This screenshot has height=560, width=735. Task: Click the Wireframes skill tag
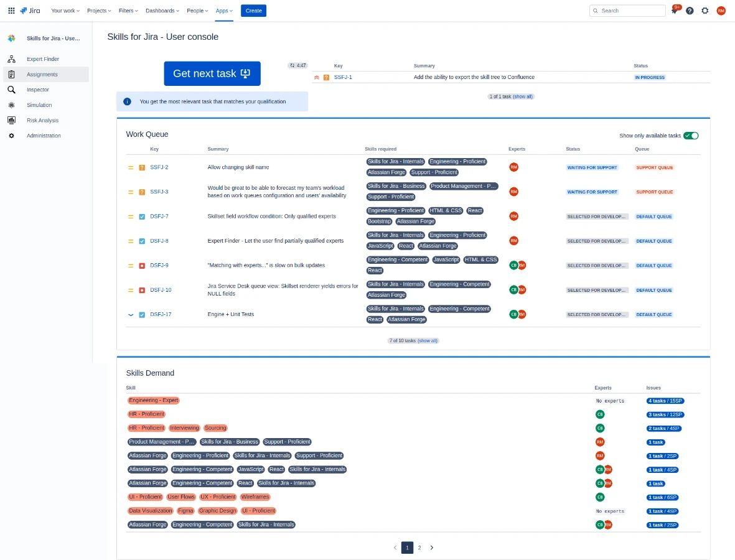tap(255, 497)
